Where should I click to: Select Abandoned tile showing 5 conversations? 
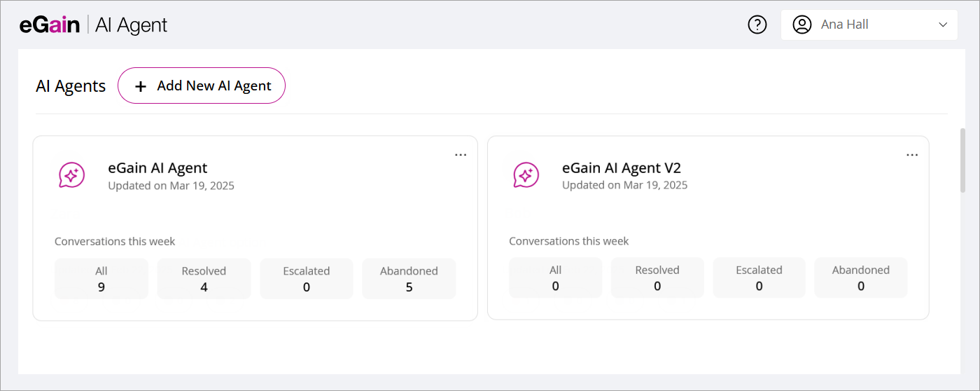click(409, 279)
